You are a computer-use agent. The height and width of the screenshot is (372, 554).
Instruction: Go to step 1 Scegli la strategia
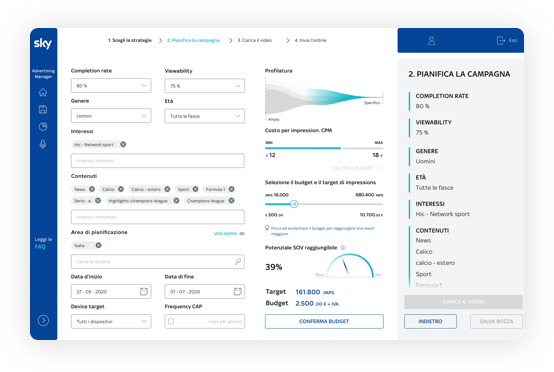(130, 40)
